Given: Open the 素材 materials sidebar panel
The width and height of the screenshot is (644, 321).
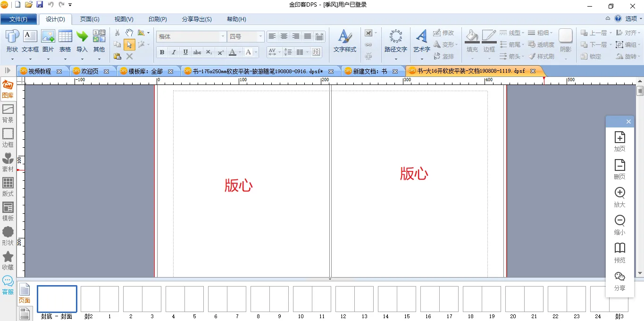Looking at the screenshot, I should tap(8, 162).
